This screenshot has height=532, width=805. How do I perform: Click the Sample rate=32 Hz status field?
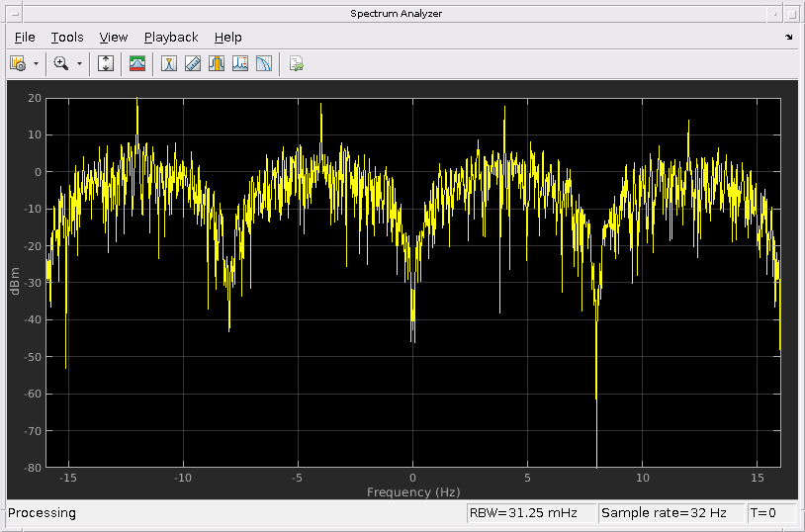point(671,512)
